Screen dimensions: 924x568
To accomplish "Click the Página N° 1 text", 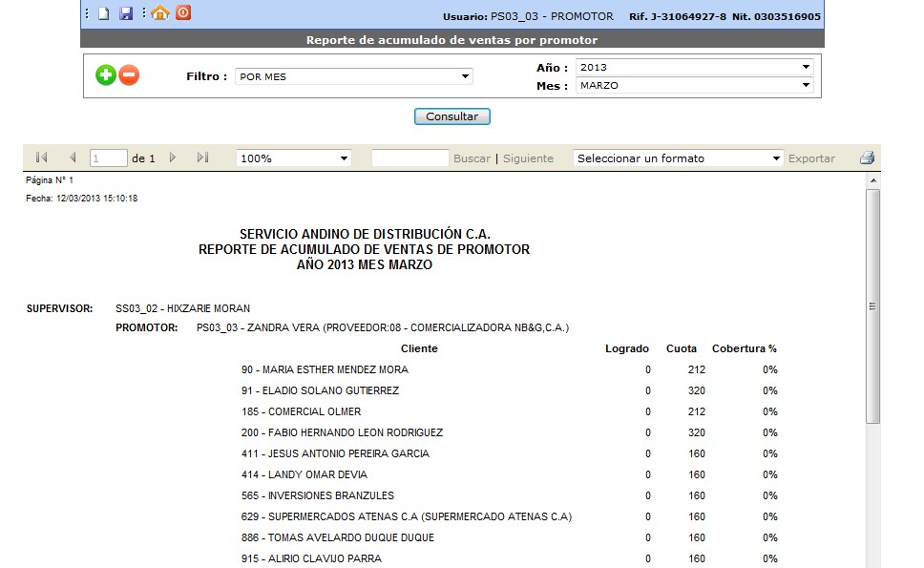I will [50, 180].
